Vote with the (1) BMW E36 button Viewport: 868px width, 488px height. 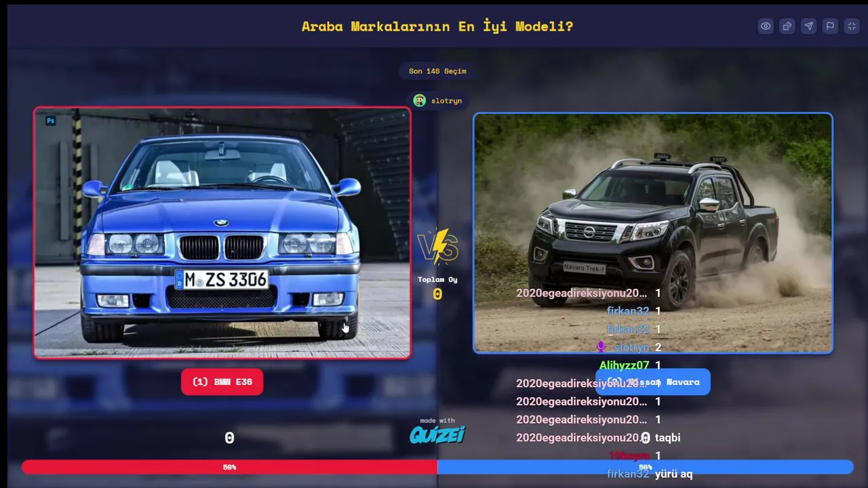(222, 382)
